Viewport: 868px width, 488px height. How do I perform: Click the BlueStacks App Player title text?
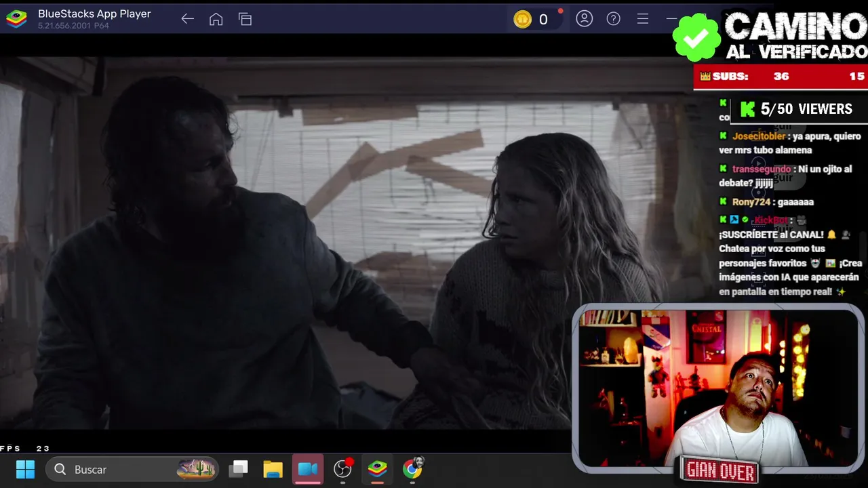coord(94,14)
